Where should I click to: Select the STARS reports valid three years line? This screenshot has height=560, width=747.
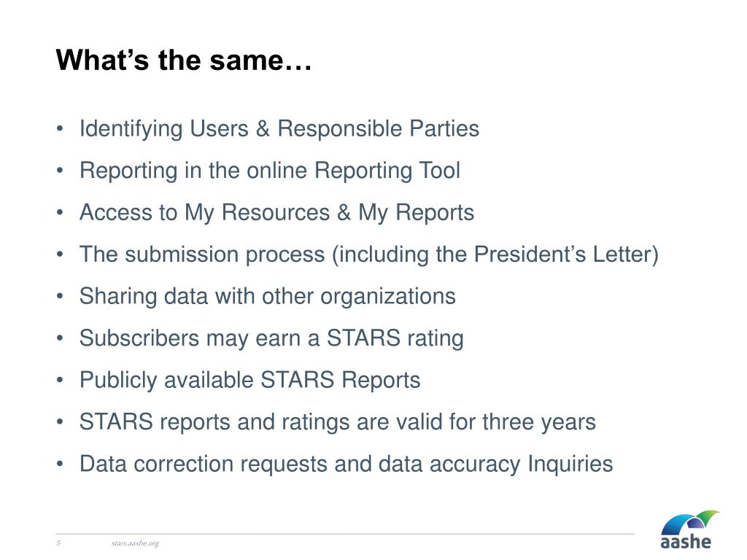[337, 422]
